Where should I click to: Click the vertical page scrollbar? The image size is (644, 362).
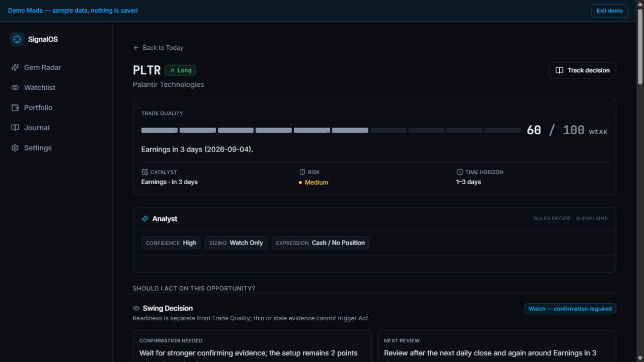pos(640,46)
